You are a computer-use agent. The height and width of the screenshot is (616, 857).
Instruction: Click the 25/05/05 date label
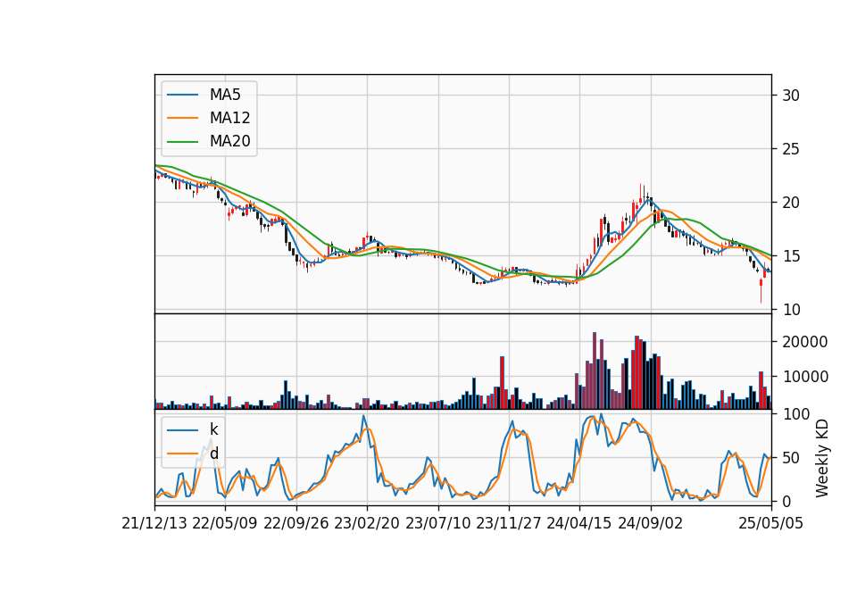coord(771,523)
